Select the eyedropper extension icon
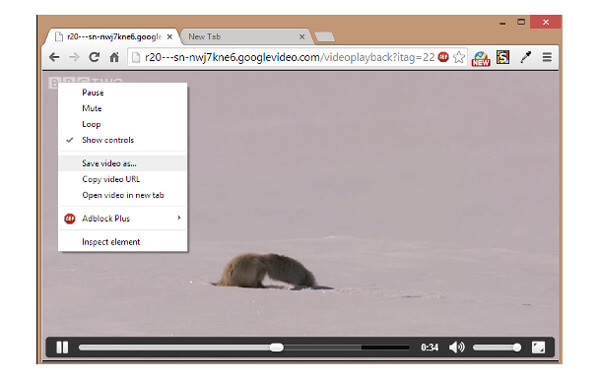 point(525,57)
